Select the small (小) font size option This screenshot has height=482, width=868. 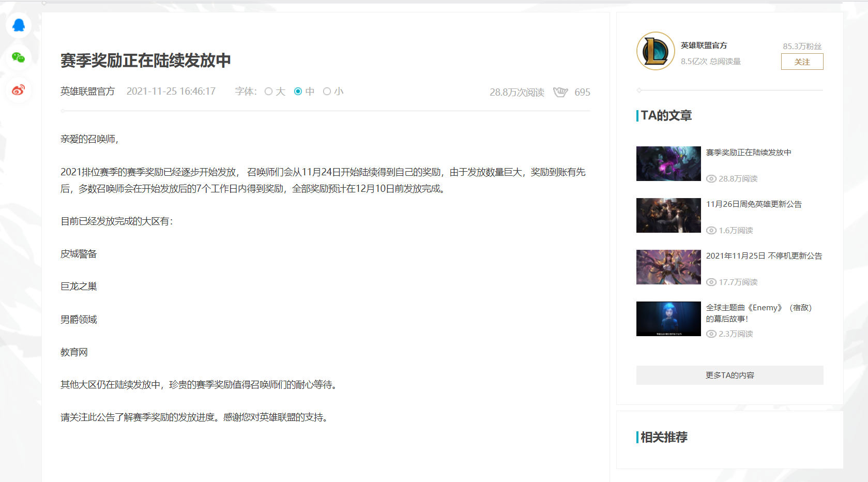click(x=327, y=92)
